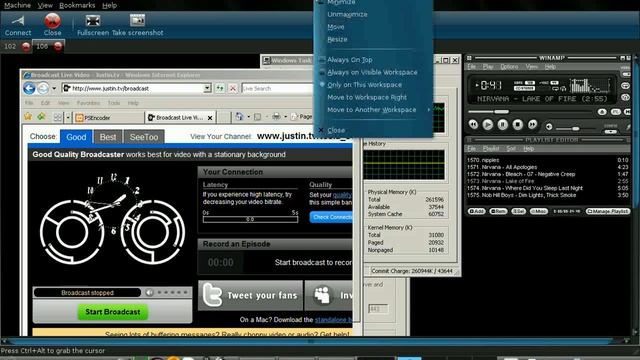Stop the Winamp playback
This screenshot has height=360, width=640.
[518, 124]
